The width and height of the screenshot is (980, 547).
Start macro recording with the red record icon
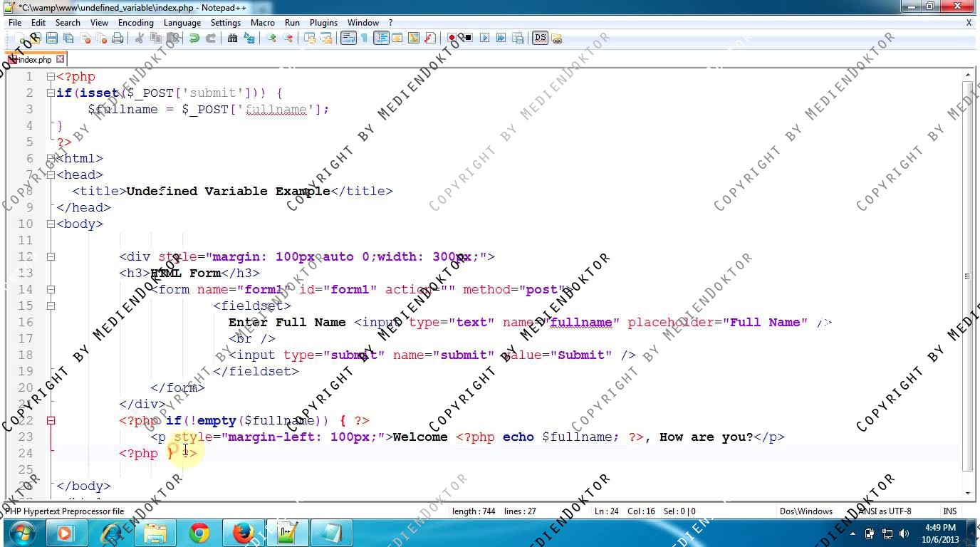point(452,38)
